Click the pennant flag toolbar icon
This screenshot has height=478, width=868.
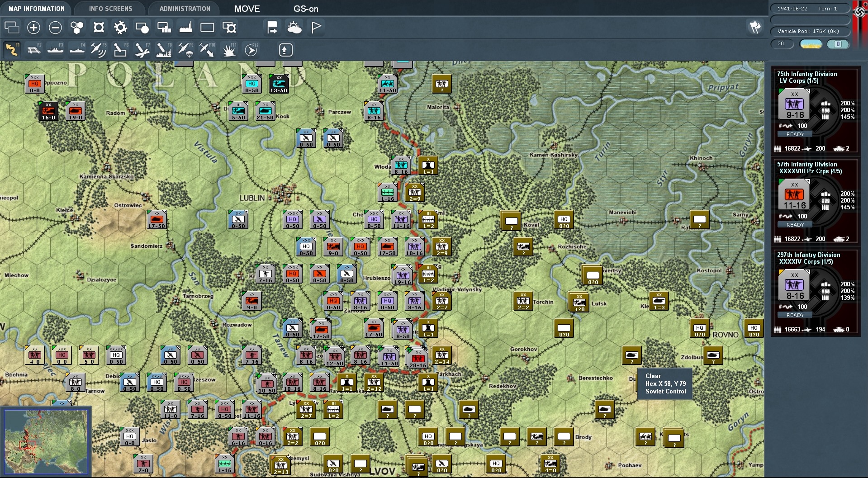(x=316, y=28)
